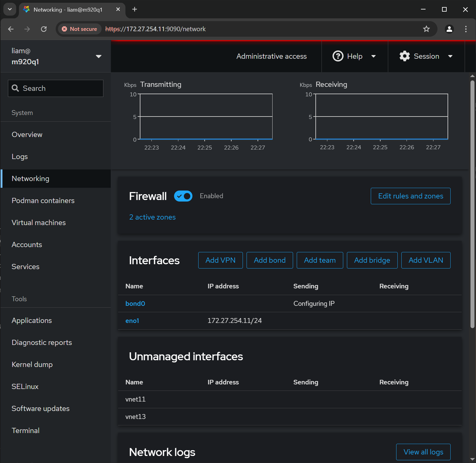Click the Not secure warning badge
The image size is (476, 463).
(79, 29)
